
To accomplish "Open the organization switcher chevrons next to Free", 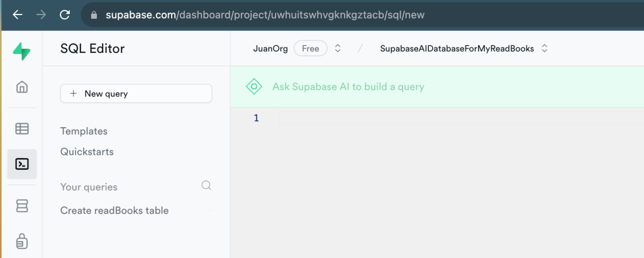I will 338,48.
